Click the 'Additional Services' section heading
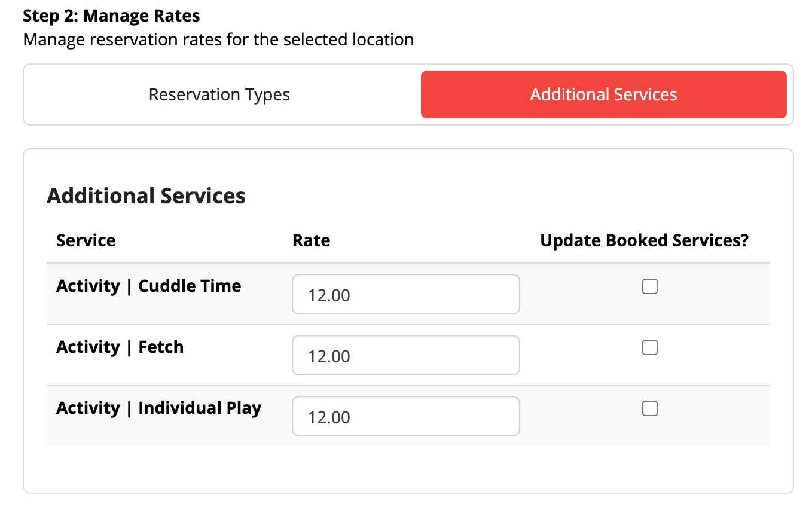Image resolution: width=812 pixels, height=513 pixels. pyautogui.click(x=146, y=196)
